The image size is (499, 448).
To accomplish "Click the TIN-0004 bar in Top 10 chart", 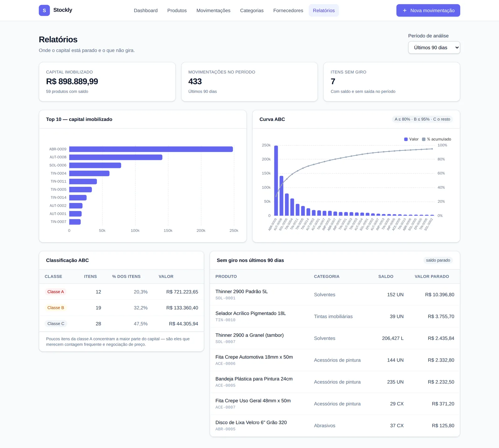I will click(89, 173).
